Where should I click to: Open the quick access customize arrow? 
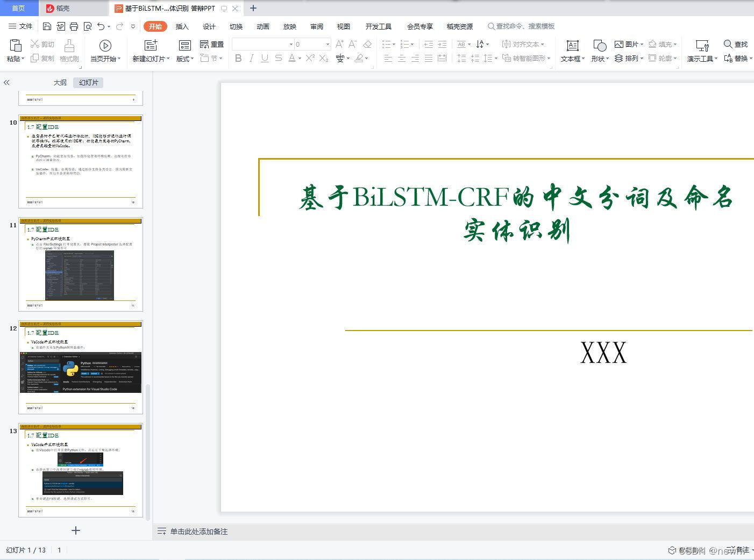(133, 26)
